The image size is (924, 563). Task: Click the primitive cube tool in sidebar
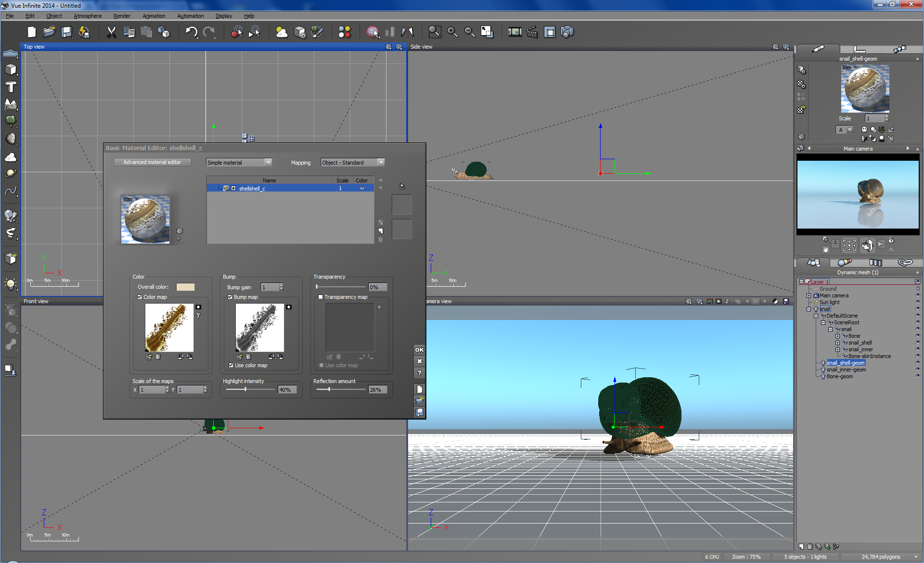(11, 70)
